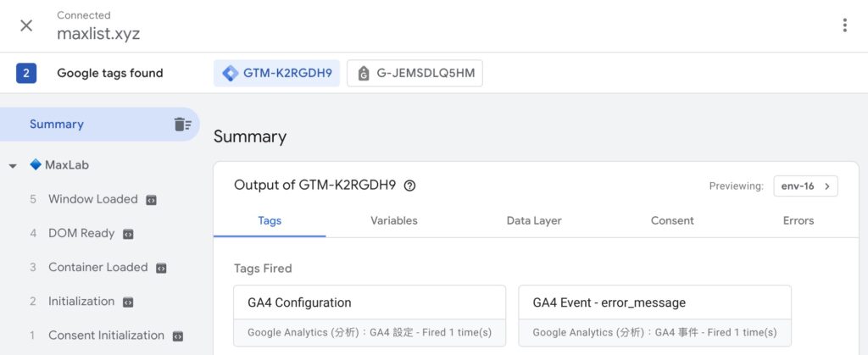Open event 5 Window Loaded
868x355 pixels.
pyautogui.click(x=93, y=199)
